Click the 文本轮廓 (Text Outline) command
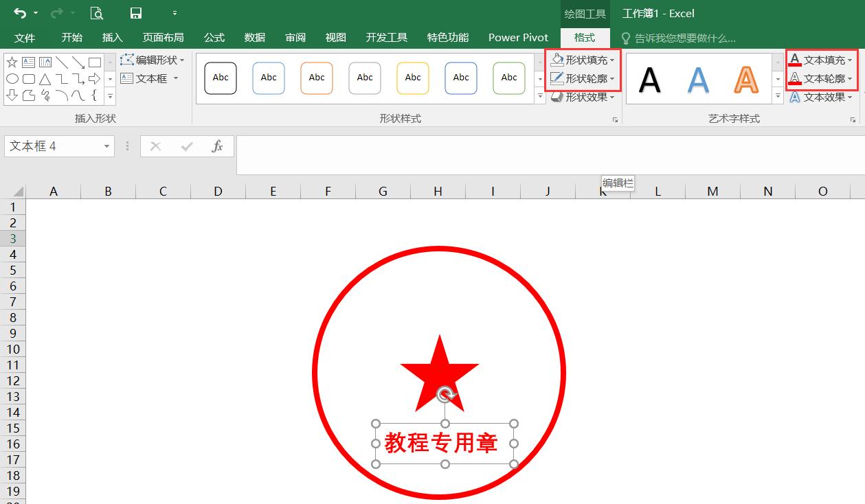865x504 pixels. [x=822, y=78]
